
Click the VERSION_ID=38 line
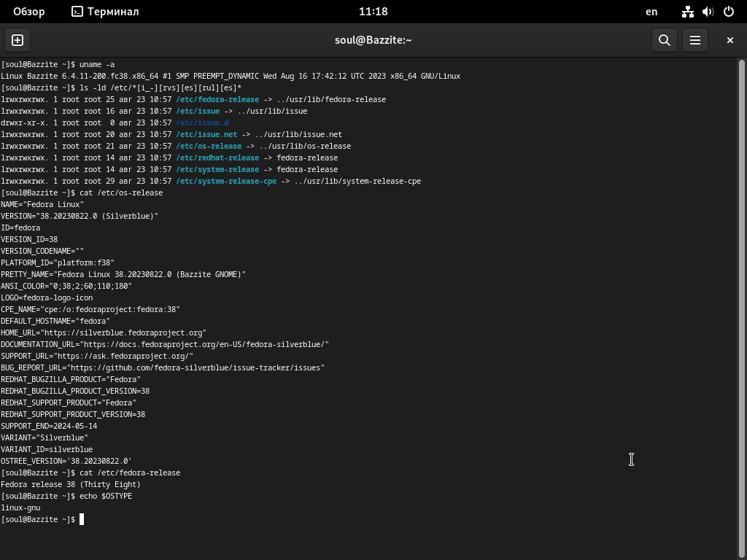(x=29, y=239)
